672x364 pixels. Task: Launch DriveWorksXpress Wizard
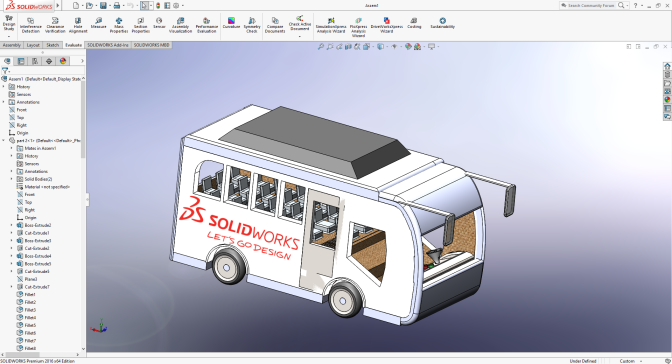point(387,25)
